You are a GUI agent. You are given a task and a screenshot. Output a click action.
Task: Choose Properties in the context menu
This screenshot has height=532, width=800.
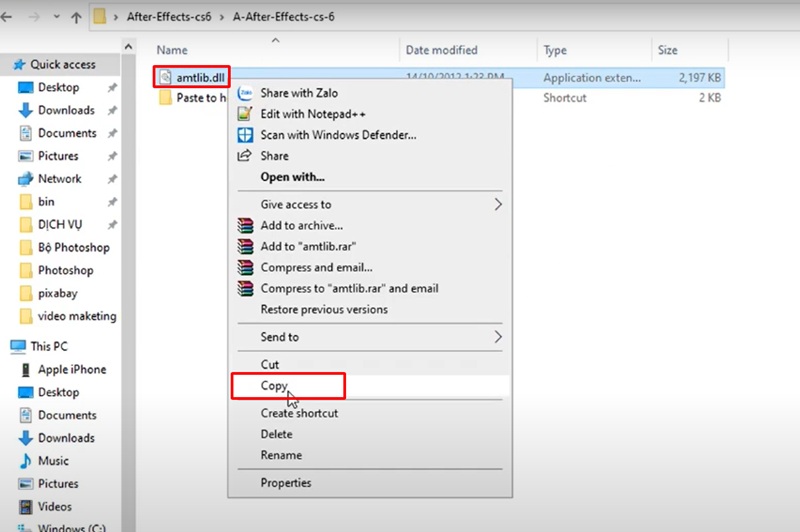[x=285, y=483]
